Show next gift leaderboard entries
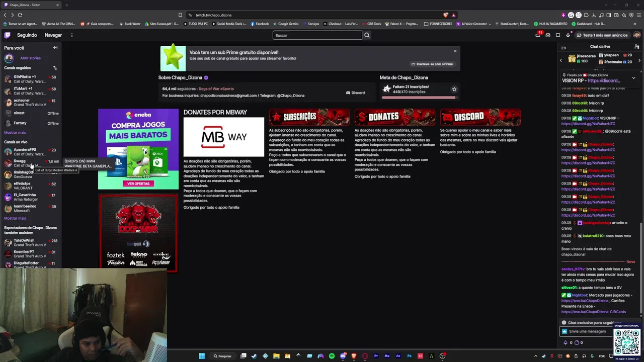 point(639,60)
